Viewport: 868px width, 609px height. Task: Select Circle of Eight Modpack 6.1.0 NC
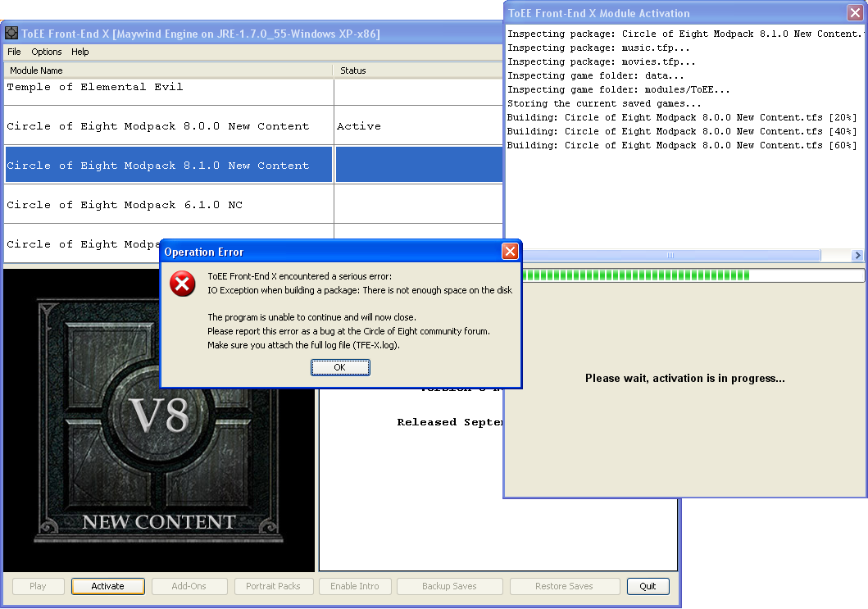pos(125,205)
